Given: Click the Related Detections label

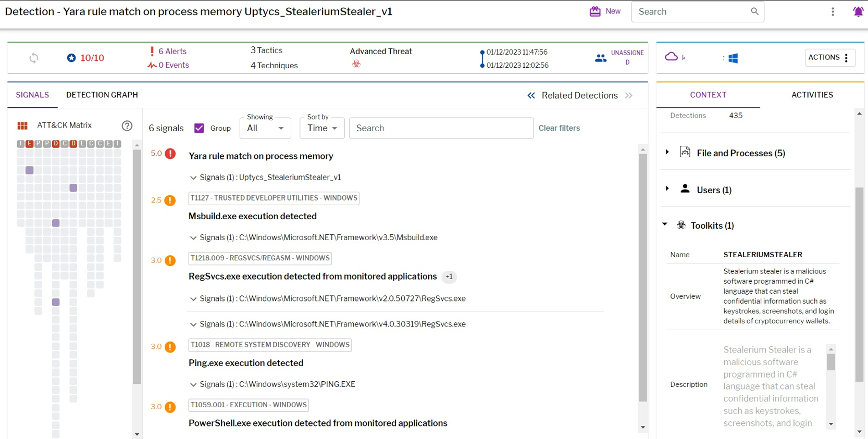Looking at the screenshot, I should tap(580, 95).
